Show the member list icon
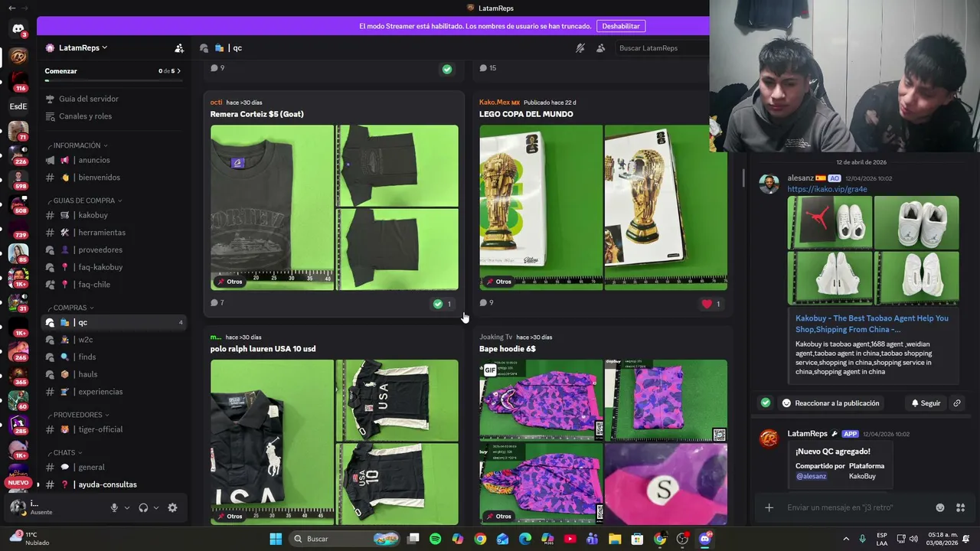The height and width of the screenshot is (551, 980). (x=601, y=47)
